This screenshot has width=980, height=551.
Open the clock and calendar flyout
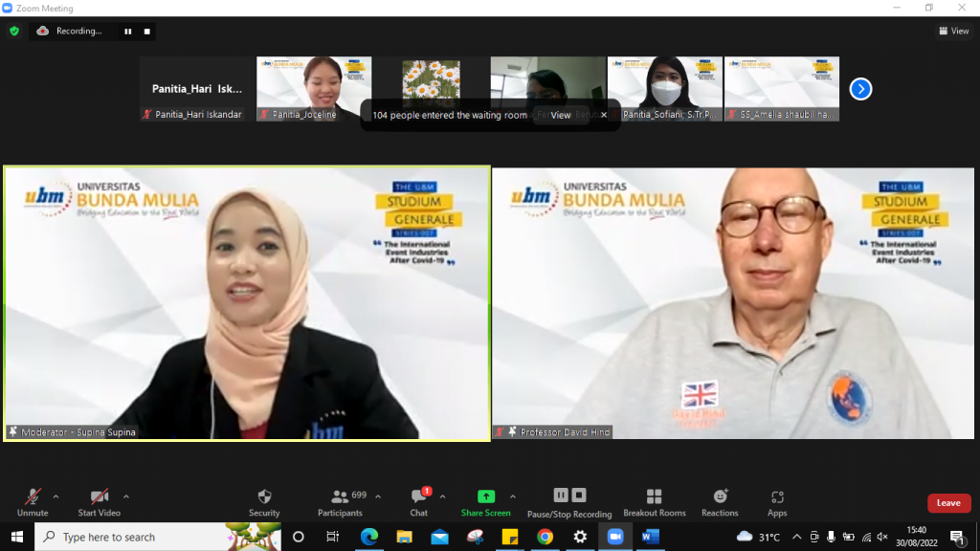coord(916,537)
